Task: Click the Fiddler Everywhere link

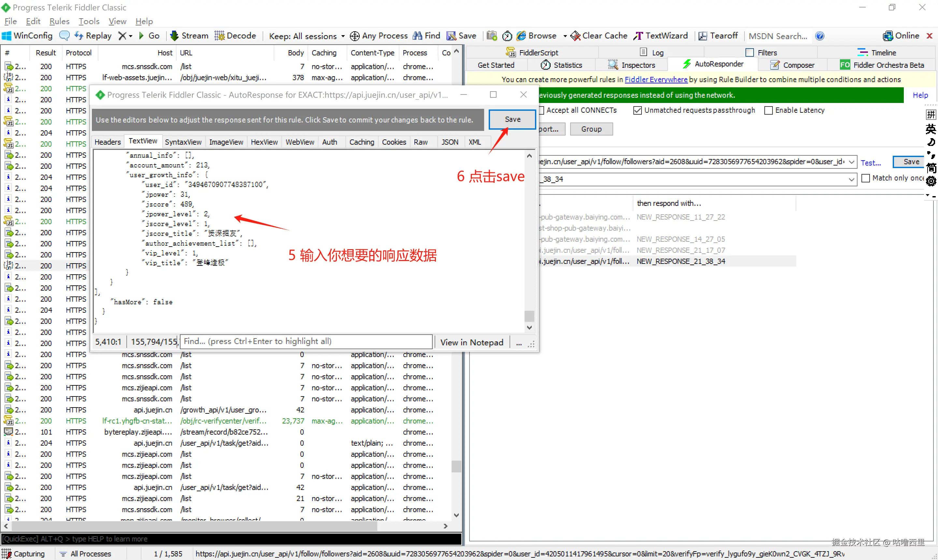Action: click(x=656, y=79)
